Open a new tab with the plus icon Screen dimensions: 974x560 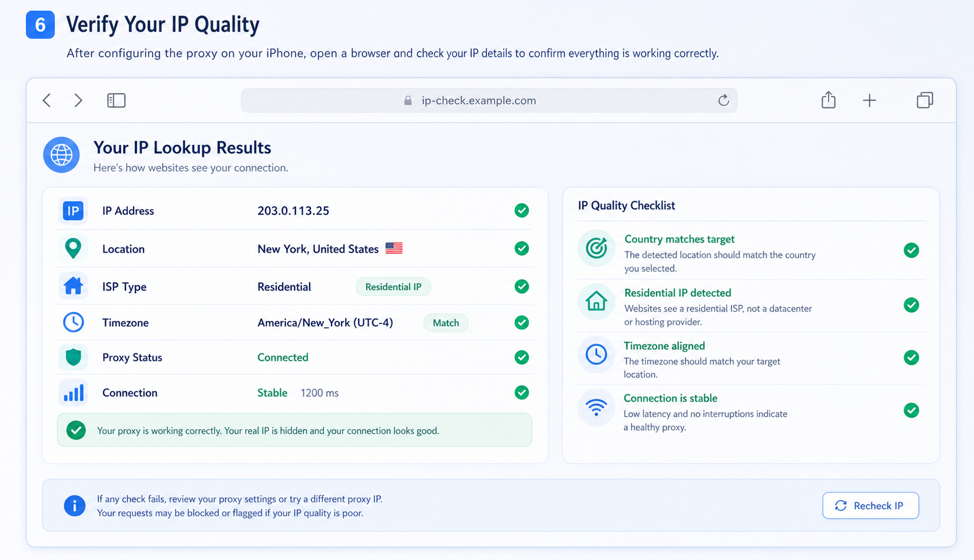tap(869, 100)
